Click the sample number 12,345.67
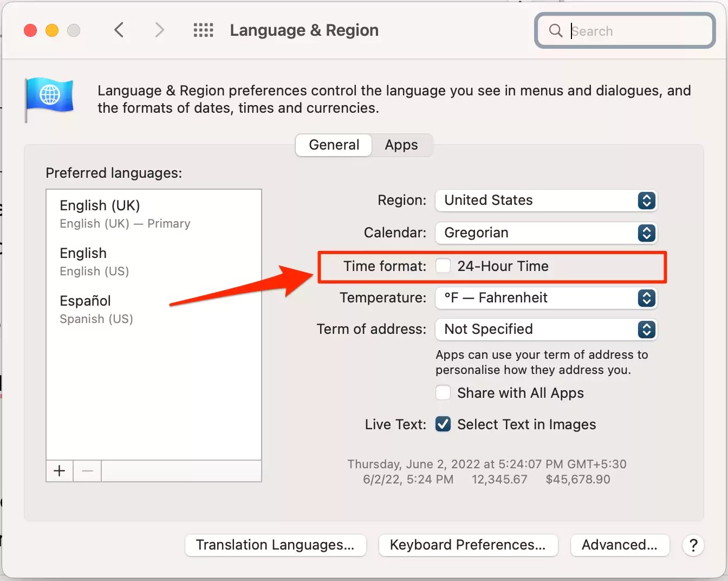Screen dimensions: 728x581 499,479
